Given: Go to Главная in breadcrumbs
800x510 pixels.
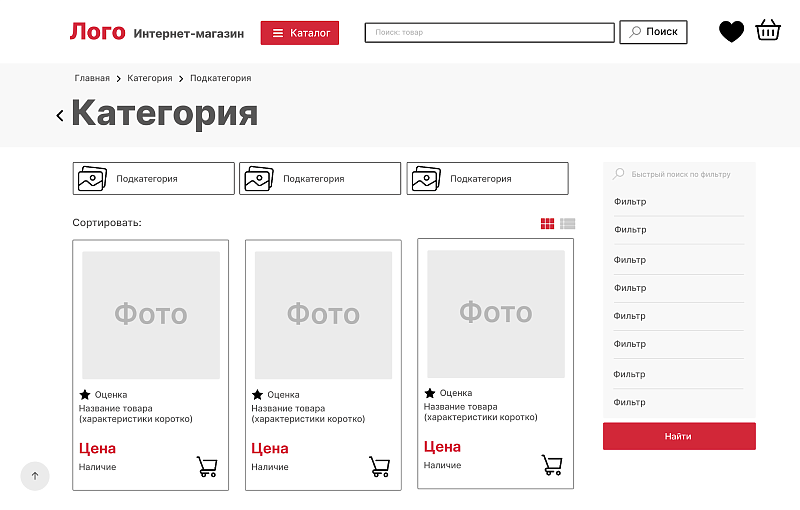Looking at the screenshot, I should (x=92, y=78).
